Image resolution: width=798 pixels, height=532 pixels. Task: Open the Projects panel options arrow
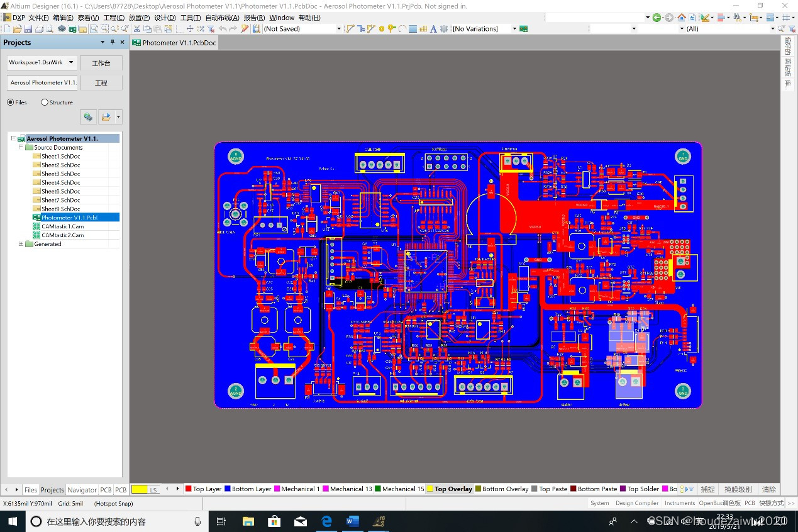click(x=103, y=42)
